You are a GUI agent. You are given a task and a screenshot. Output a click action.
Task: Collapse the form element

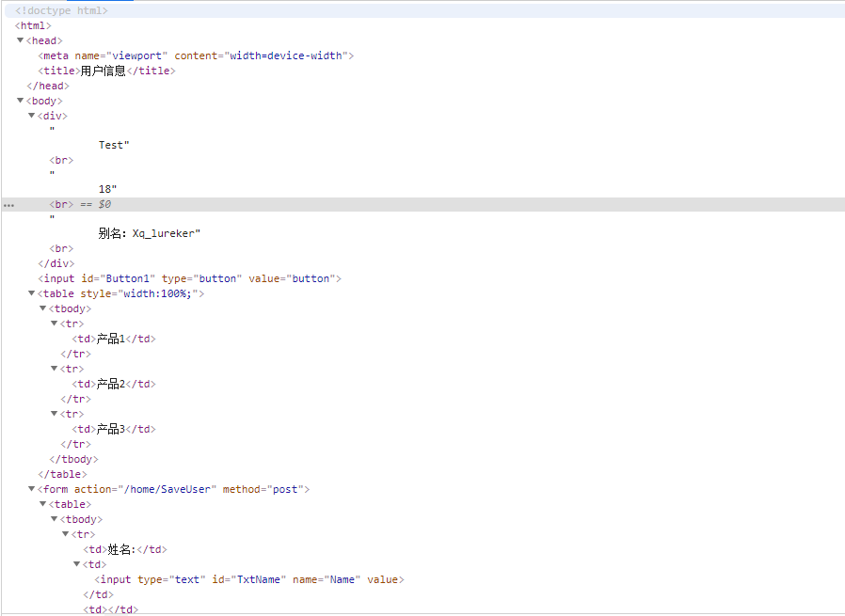pos(31,488)
